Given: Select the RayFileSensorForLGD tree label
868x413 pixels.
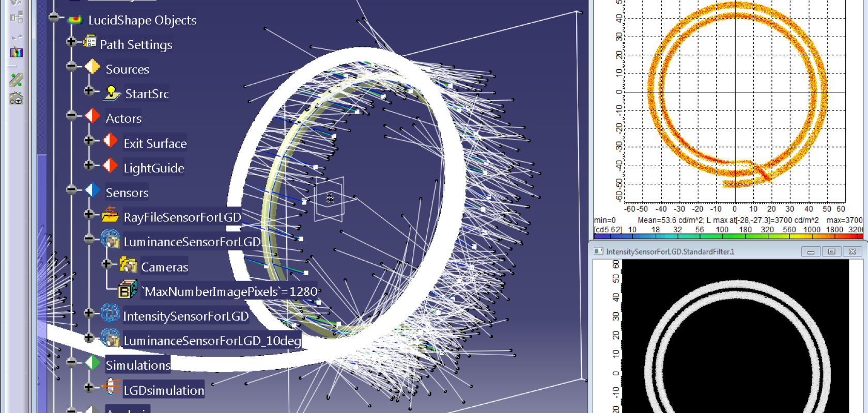Looking at the screenshot, I should pos(182,217).
